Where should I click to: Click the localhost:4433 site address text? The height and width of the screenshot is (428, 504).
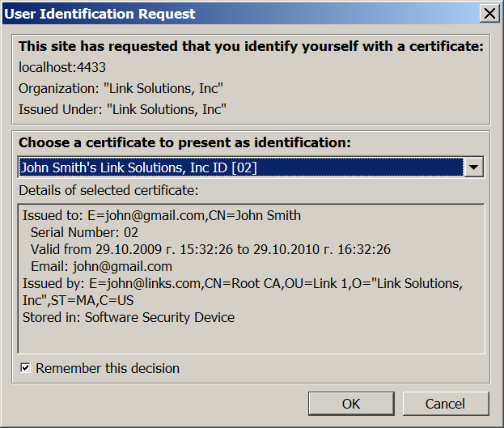point(62,67)
